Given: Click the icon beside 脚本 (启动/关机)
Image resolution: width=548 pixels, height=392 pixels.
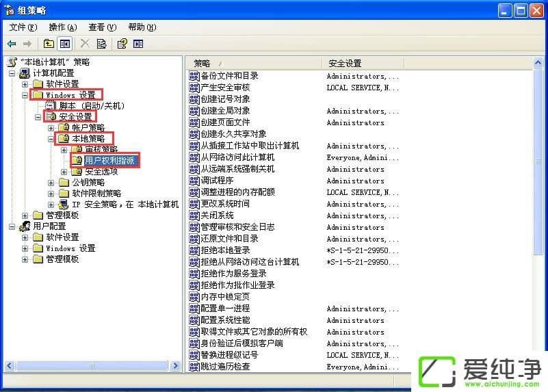Looking at the screenshot, I should tap(51, 105).
